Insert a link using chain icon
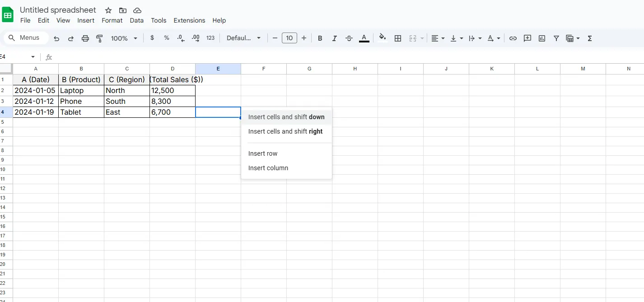Screen dimensions: 644x302 click(x=513, y=38)
